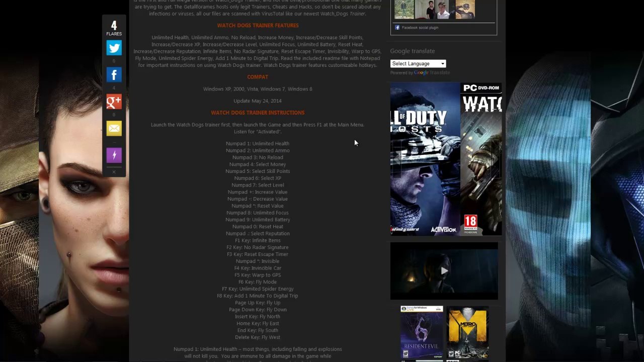Click the Facebook social plugin icon
The width and height of the screenshot is (644, 362).
tap(397, 28)
